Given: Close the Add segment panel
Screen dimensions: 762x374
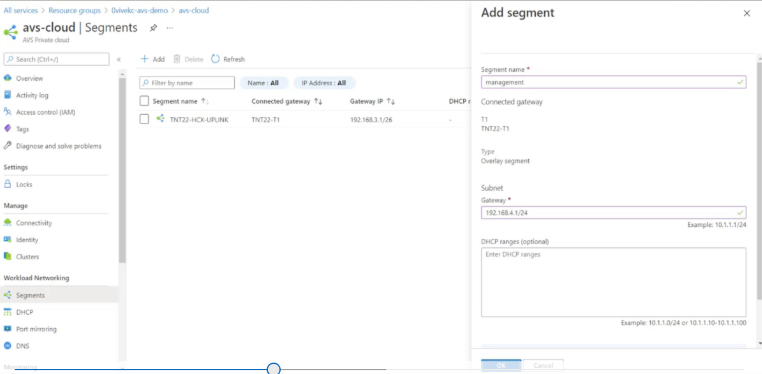Looking at the screenshot, I should point(747,14).
